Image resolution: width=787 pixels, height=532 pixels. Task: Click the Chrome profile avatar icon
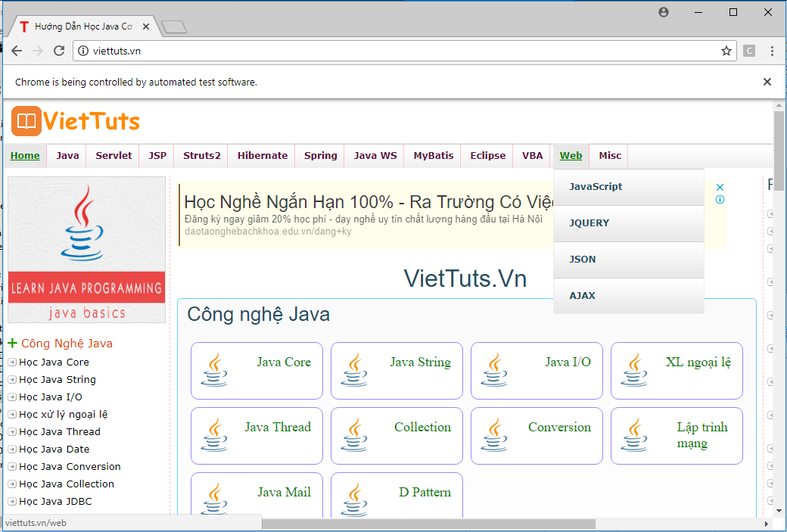coord(664,12)
